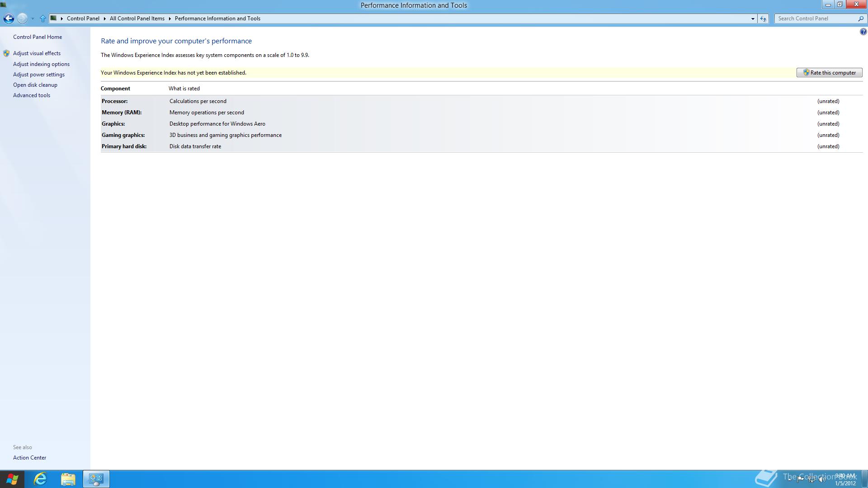The height and width of the screenshot is (488, 868).
Task: Open Adjust power settings
Action: [x=39, y=75]
